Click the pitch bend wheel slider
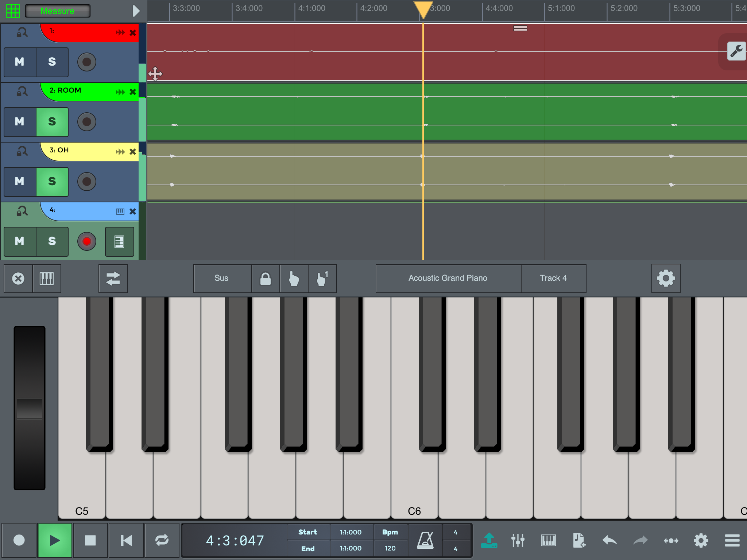The height and width of the screenshot is (560, 747). 30,408
